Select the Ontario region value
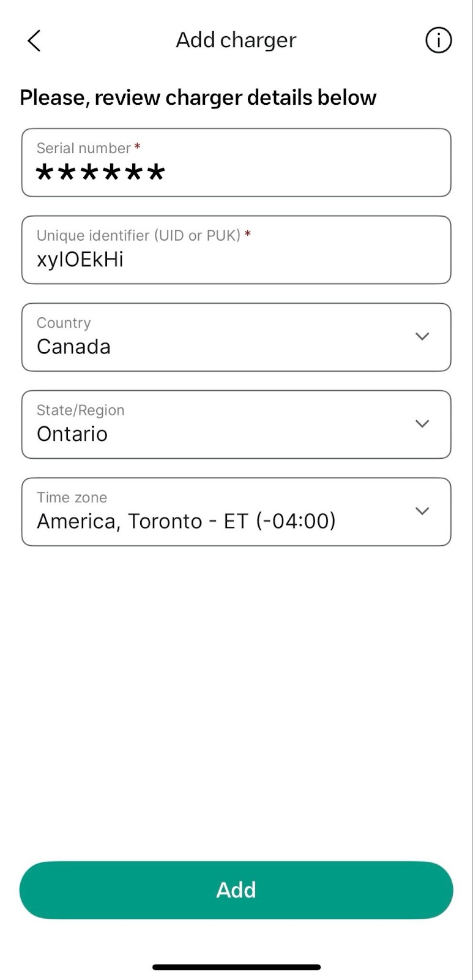The image size is (473, 980). [72, 434]
